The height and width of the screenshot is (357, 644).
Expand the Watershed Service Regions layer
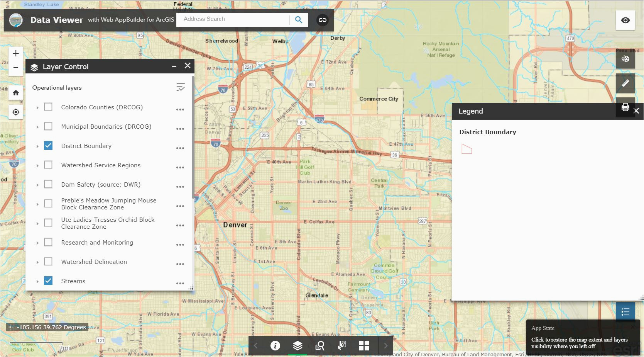37,166
